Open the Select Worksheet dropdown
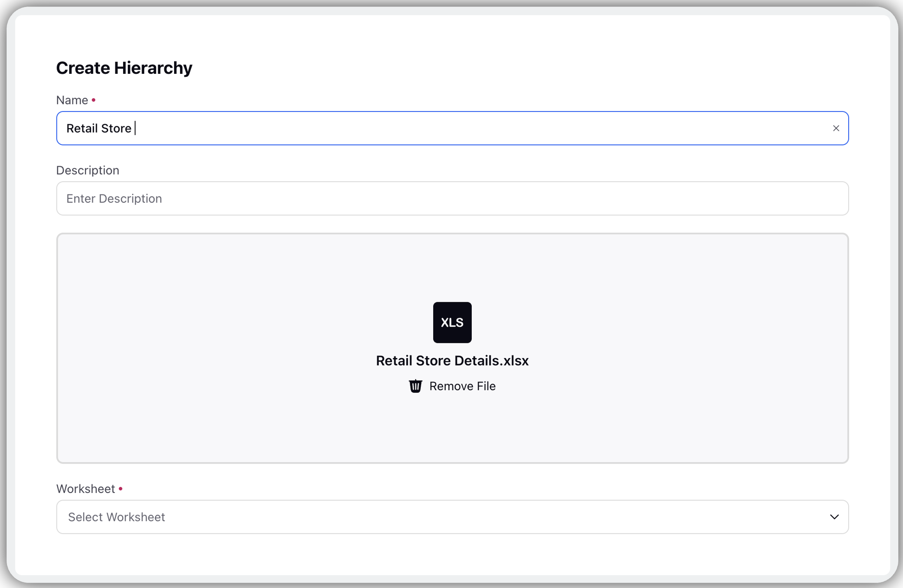This screenshot has width=903, height=588. click(452, 517)
